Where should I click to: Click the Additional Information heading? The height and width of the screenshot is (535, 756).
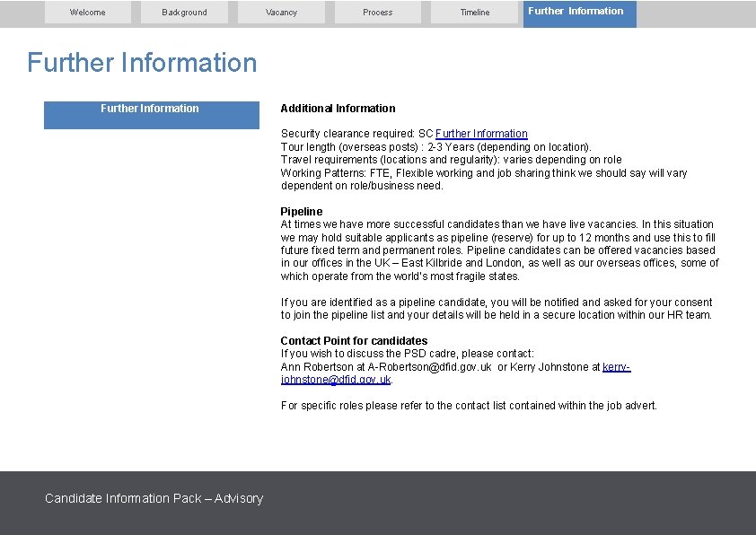(x=338, y=109)
